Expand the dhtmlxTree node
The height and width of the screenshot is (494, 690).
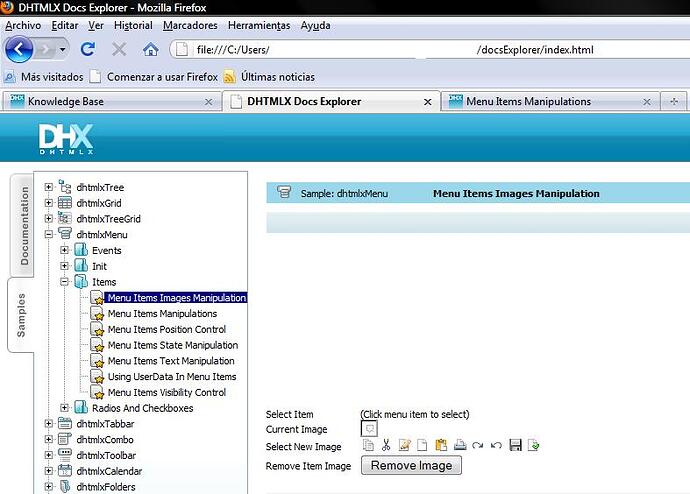pyautogui.click(x=49, y=187)
